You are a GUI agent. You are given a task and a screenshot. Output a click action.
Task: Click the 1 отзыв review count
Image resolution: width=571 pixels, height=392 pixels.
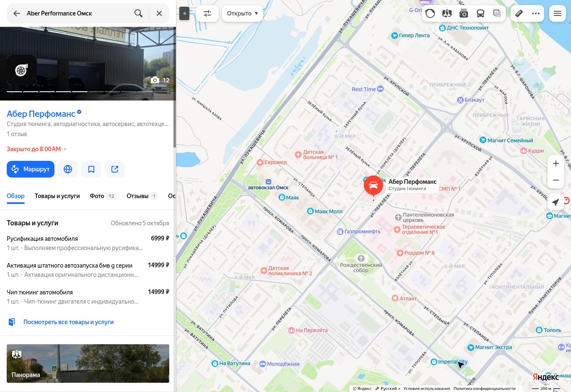[17, 134]
